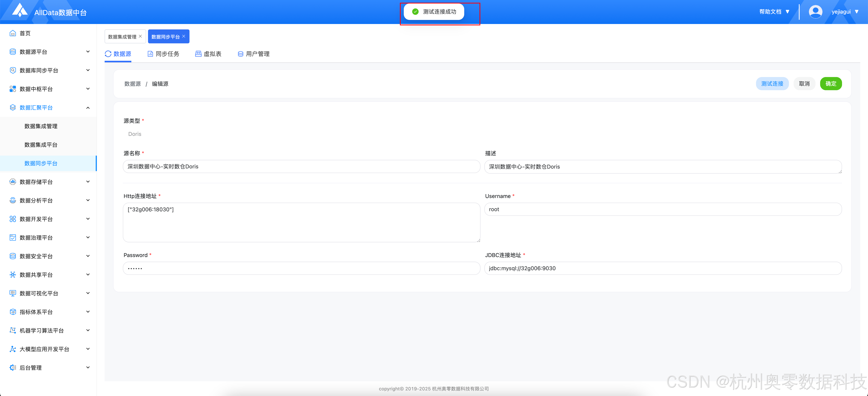Click the user avatar icon in header
This screenshot has height=396, width=868.
coord(815,12)
